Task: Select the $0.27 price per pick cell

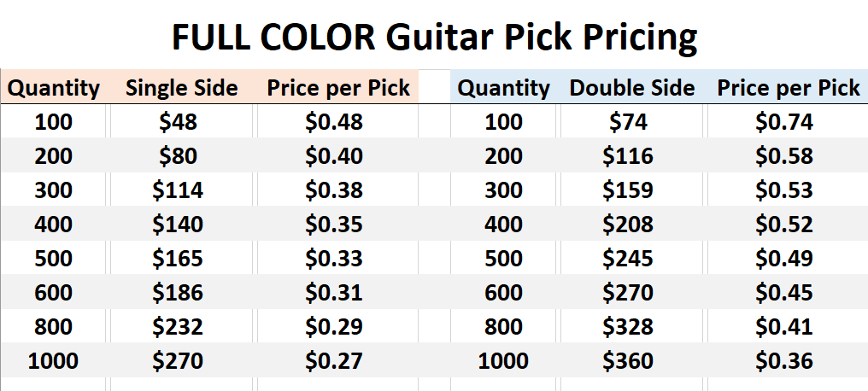Action: tap(334, 361)
